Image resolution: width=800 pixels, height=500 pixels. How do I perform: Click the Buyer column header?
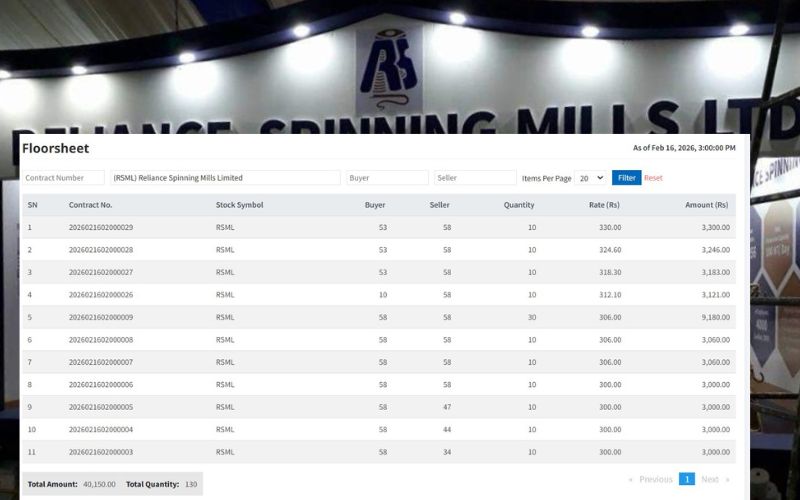tap(375, 205)
